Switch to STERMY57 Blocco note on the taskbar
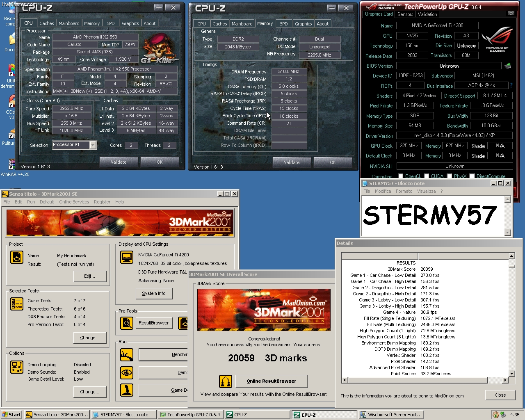 [123, 415]
